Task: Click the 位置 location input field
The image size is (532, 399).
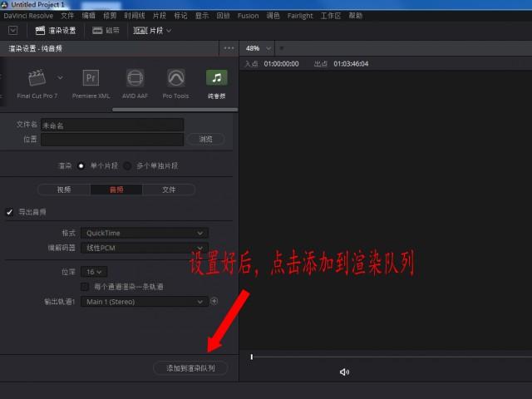Action: coord(112,139)
